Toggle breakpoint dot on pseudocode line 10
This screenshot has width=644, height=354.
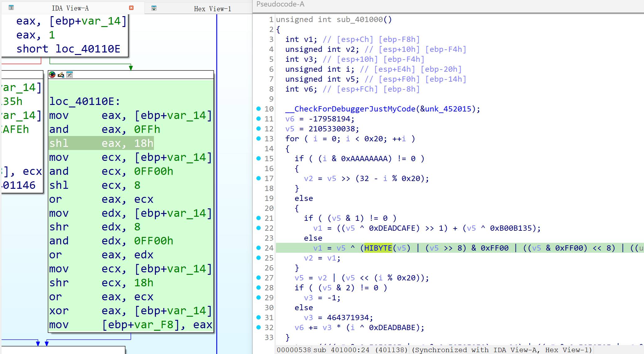pyautogui.click(x=259, y=109)
